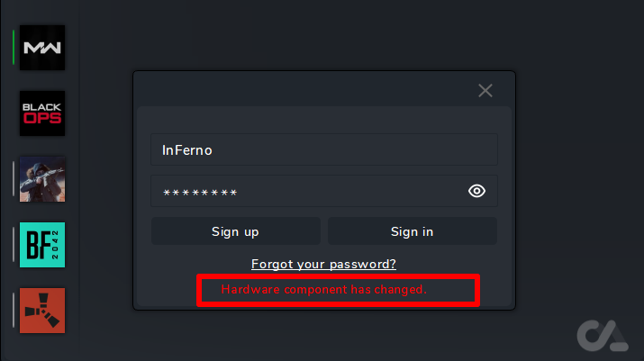Close the login dialog with X

tap(485, 90)
